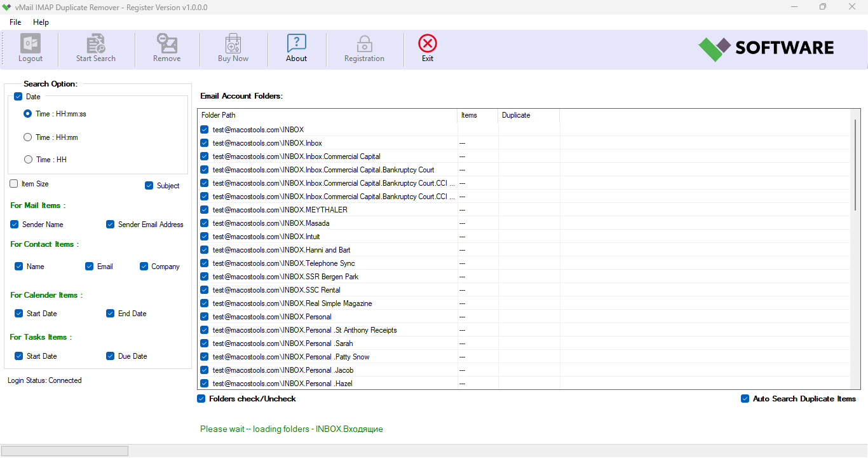Click the Start Search toolbar icon

(96, 43)
